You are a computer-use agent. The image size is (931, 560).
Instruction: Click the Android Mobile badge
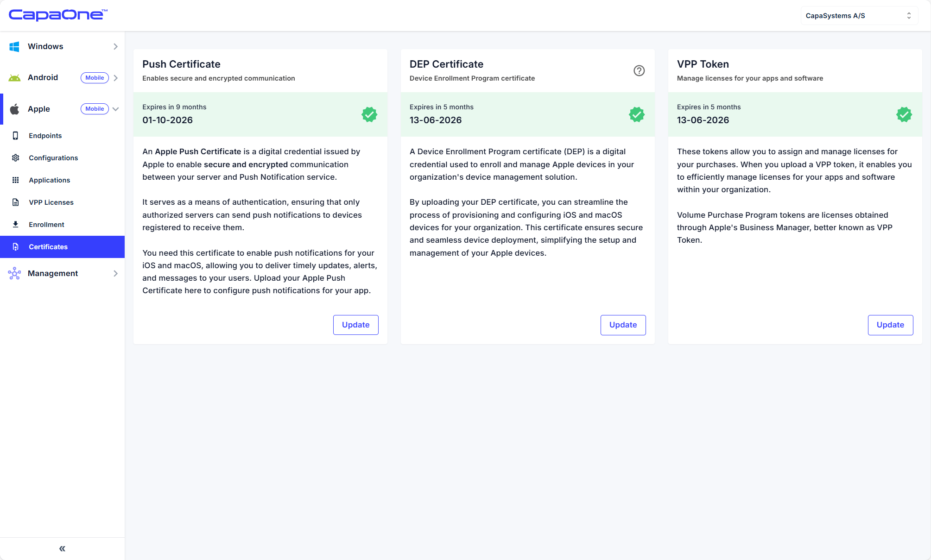tap(95, 78)
